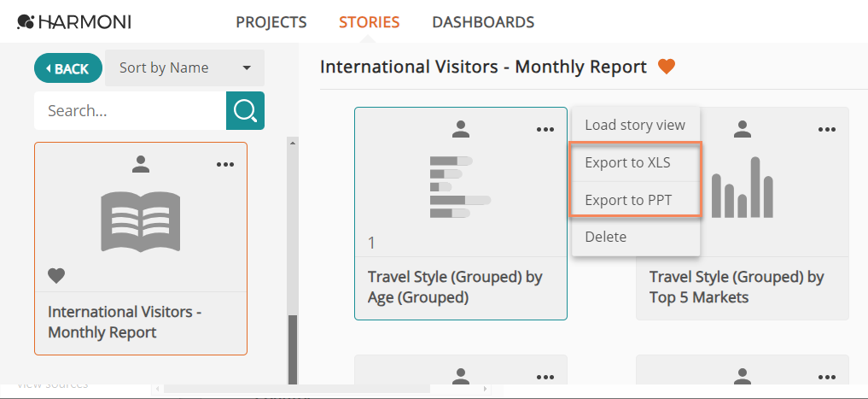Toggle the grey heart on sidebar story card
Viewport: 868px width, 399px height.
click(56, 275)
